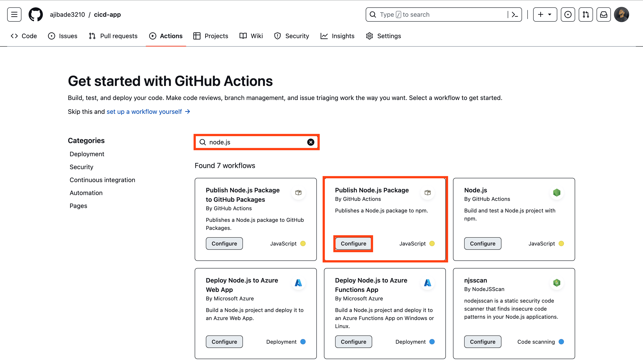Select Continuous integration category filter
This screenshot has height=364, width=643.
102,180
